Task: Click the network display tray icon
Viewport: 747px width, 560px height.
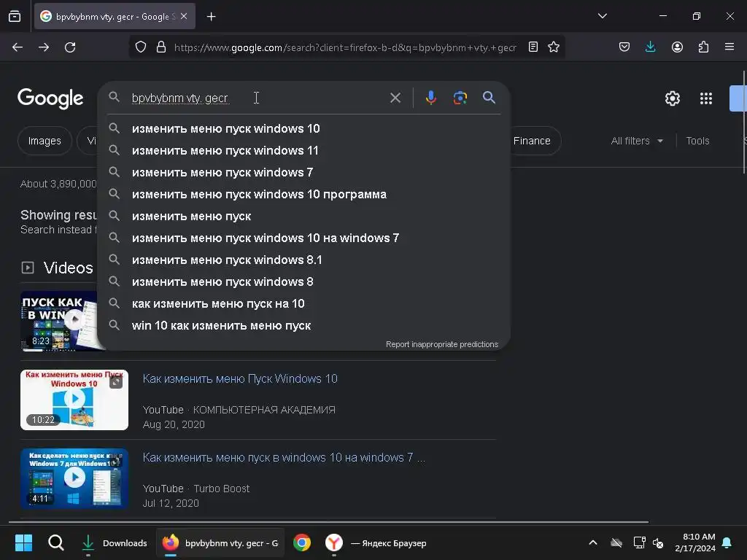Action: tap(639, 542)
